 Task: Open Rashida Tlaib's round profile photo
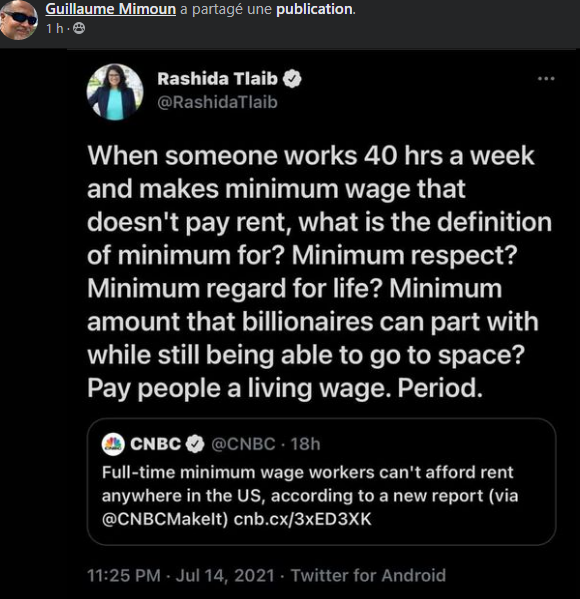(x=115, y=92)
